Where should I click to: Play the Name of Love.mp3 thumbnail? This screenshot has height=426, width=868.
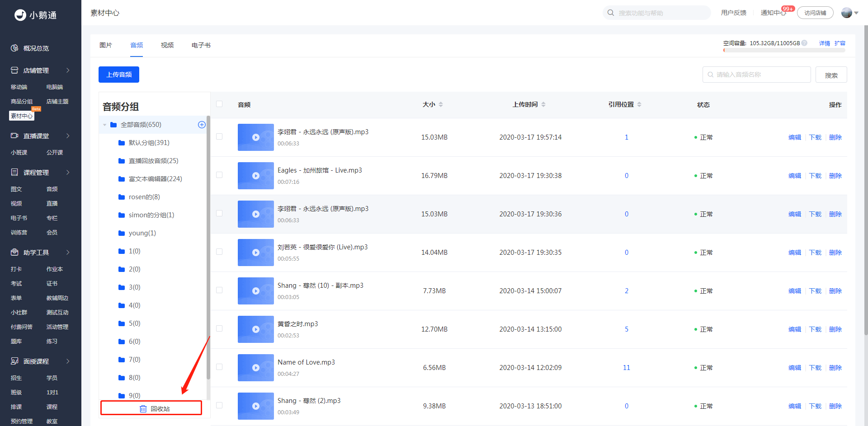pos(256,368)
